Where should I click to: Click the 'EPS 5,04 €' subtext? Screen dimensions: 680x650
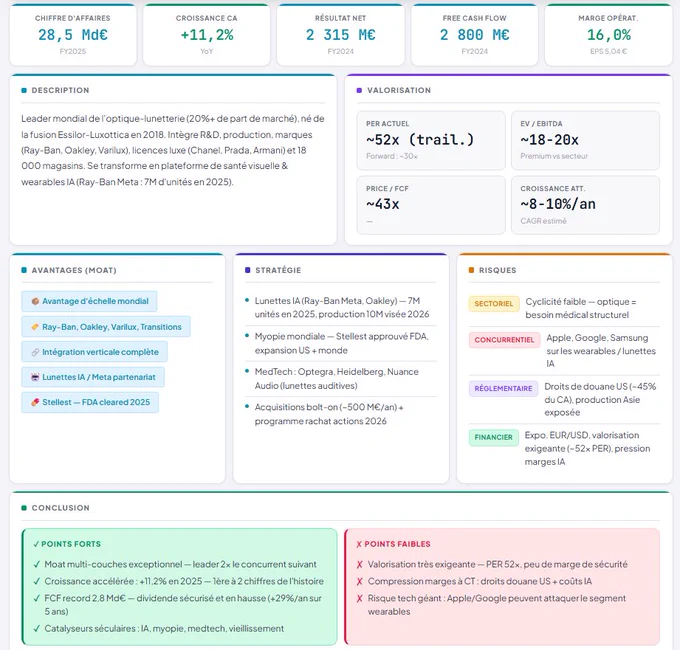coord(608,51)
